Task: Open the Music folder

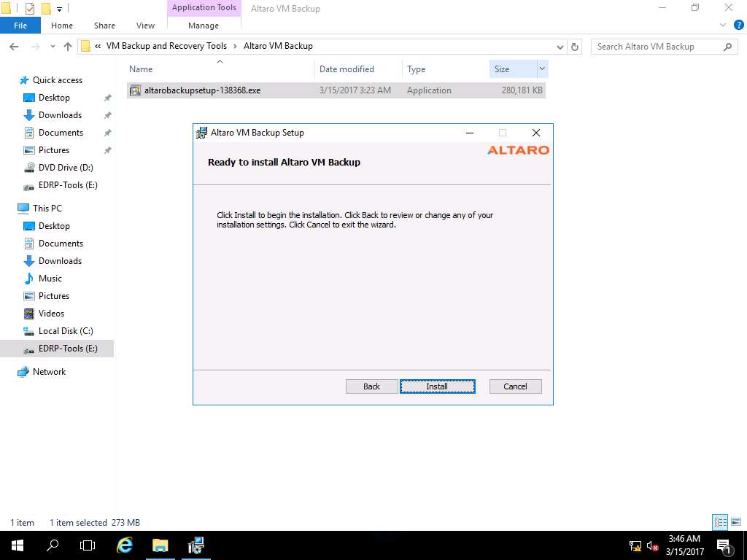Action: pyautogui.click(x=50, y=279)
